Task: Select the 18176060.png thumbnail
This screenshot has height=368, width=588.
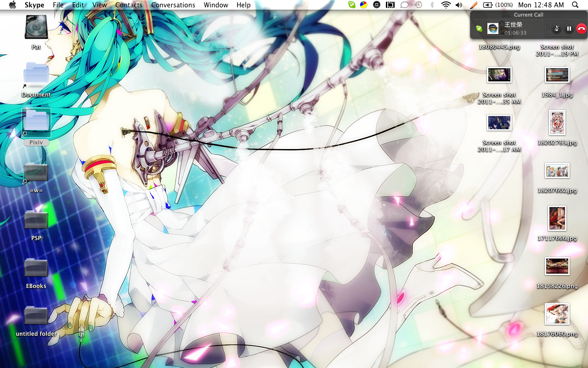Action: click(x=557, y=314)
